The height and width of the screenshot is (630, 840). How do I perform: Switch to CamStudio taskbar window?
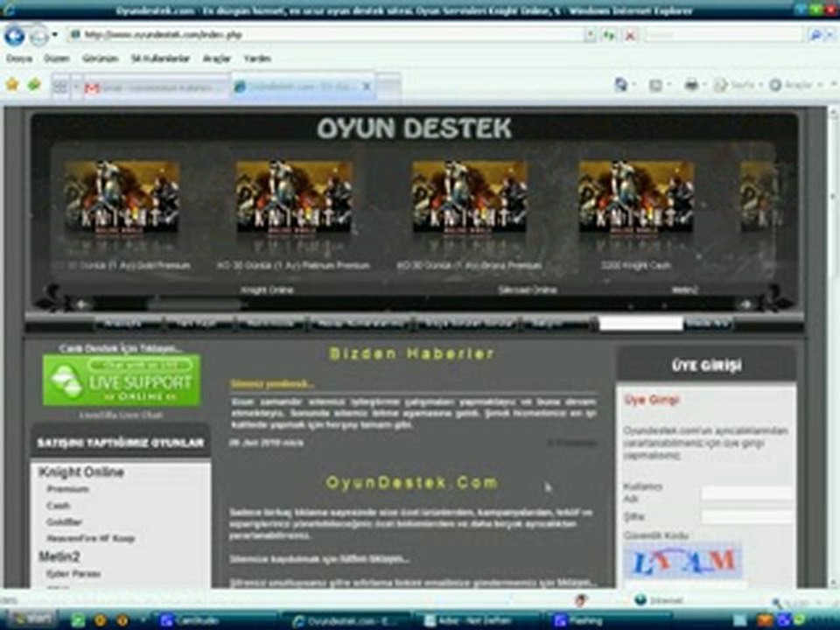(214, 621)
